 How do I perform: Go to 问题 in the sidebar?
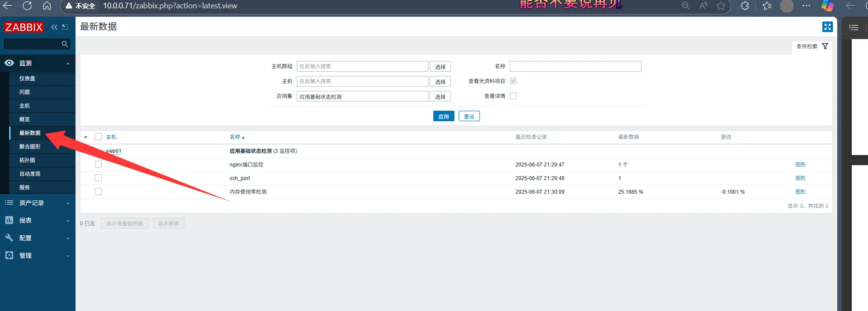coord(25,92)
